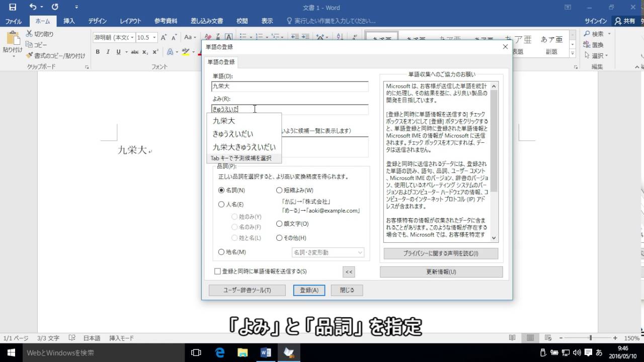This screenshot has height=362, width=644.
Task: Enable 登録と同時に単語情報を送信する checkbox
Action: [218, 271]
